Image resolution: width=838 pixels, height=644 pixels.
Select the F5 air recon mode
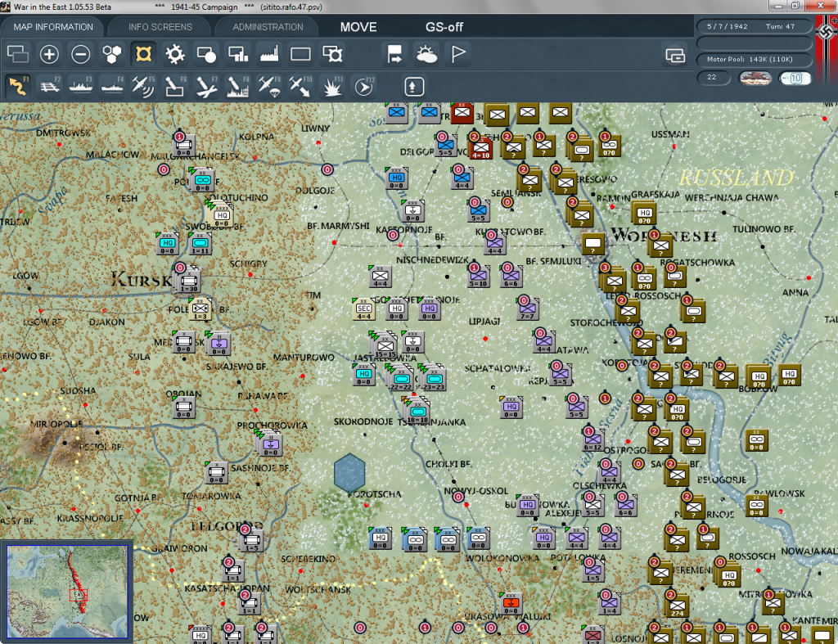(x=143, y=87)
